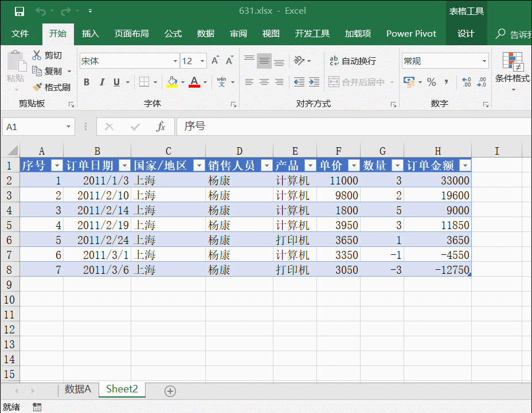Expand the font name 宋体 dropdown
The width and height of the screenshot is (532, 413).
click(x=175, y=61)
